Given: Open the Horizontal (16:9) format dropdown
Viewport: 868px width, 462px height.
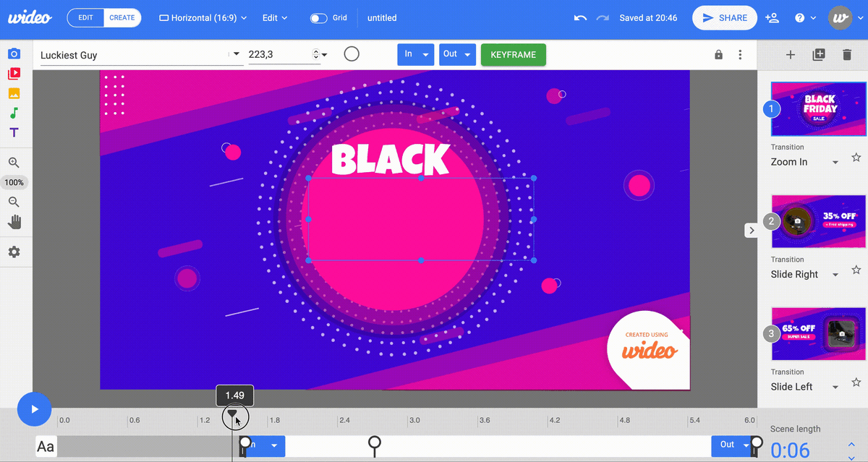Looking at the screenshot, I should click(203, 18).
